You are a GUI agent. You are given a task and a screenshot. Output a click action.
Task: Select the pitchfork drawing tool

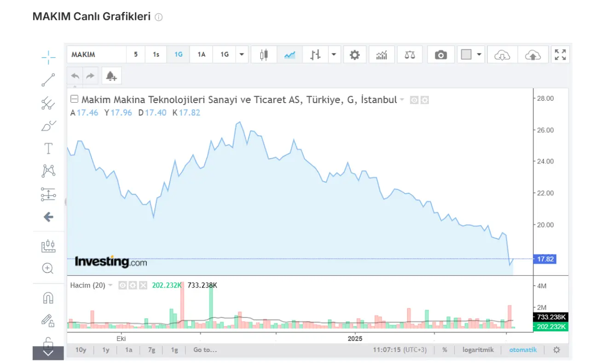pyautogui.click(x=48, y=103)
